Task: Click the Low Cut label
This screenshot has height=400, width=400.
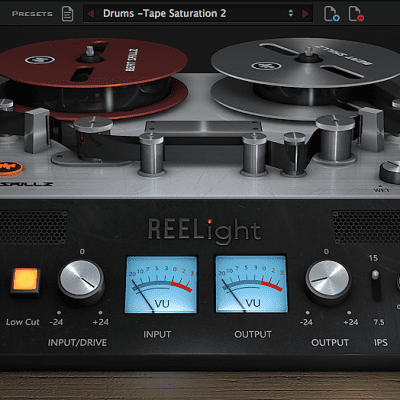Action: [x=23, y=322]
